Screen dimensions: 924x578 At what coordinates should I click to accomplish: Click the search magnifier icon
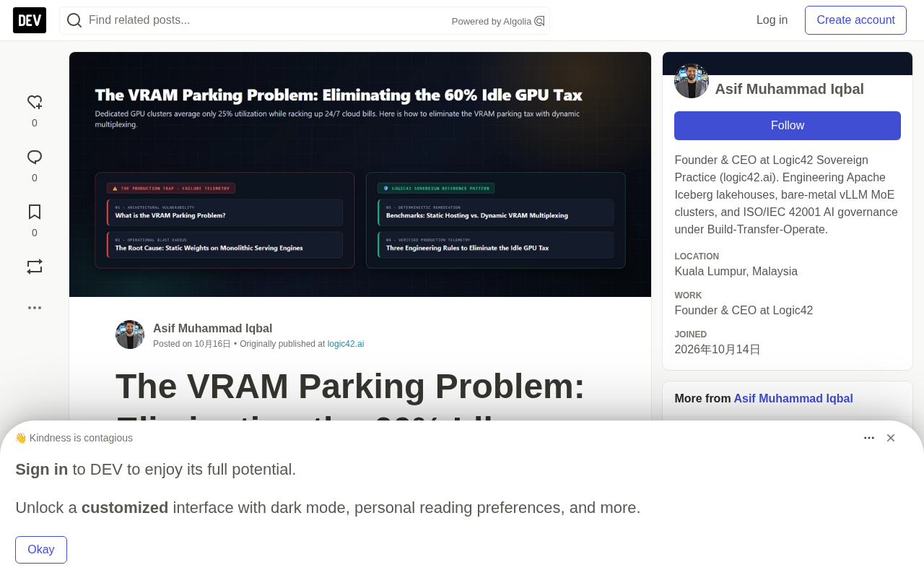[x=74, y=20]
